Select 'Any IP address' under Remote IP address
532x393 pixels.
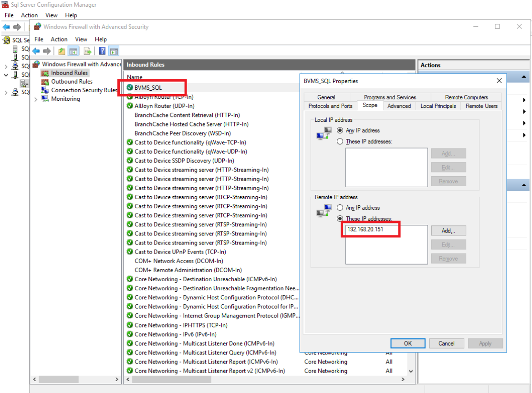pos(340,208)
